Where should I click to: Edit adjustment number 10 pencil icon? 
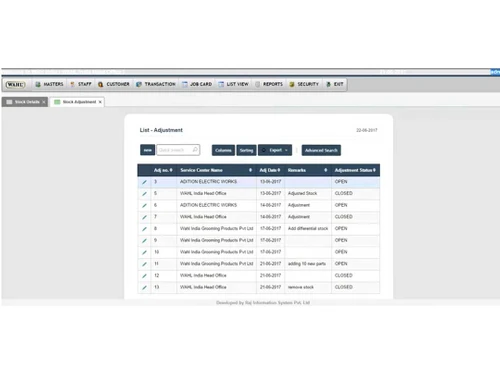144,252
